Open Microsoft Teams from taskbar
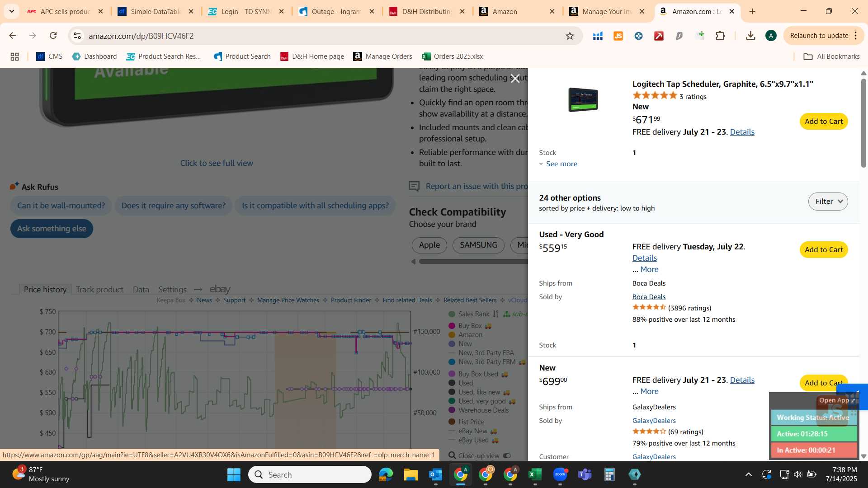Screen dimensions: 868x488 click(x=585, y=474)
